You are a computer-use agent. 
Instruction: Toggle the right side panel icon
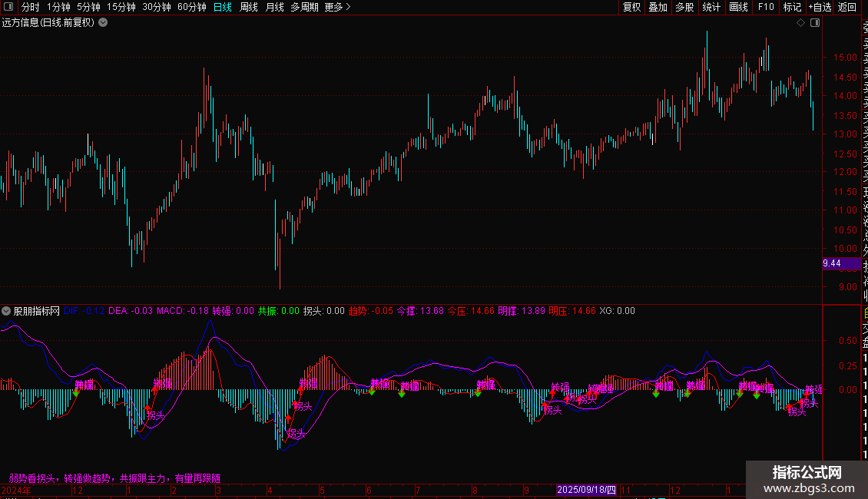815,23
